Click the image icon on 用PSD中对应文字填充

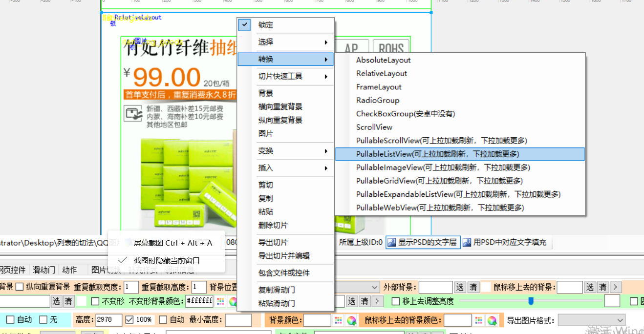pos(467,242)
